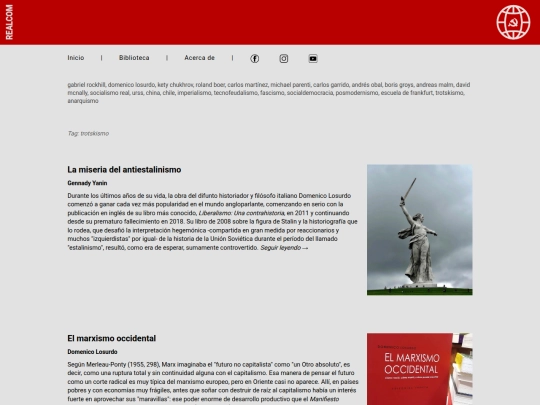Image resolution: width=540 pixels, height=405 pixels.
Task: Select the kety chukhrov tag
Action: tap(175, 85)
